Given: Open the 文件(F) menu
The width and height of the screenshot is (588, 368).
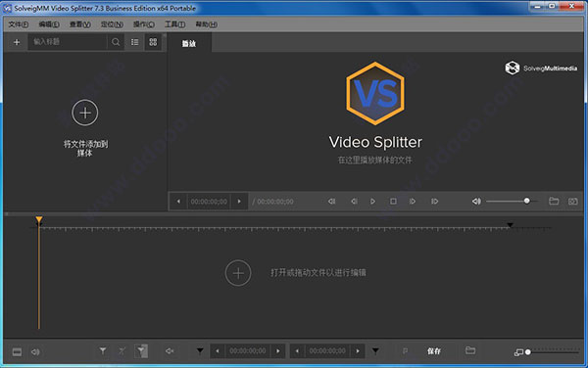Looking at the screenshot, I should tap(19, 24).
